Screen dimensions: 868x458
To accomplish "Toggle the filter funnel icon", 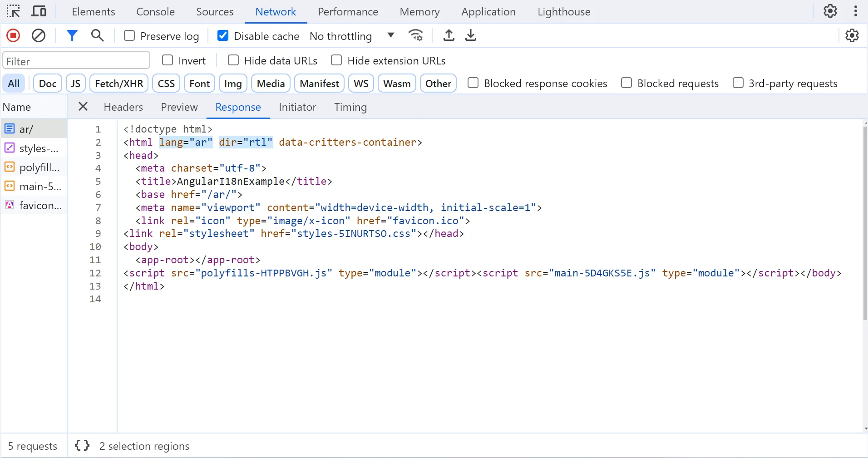I will (x=72, y=35).
